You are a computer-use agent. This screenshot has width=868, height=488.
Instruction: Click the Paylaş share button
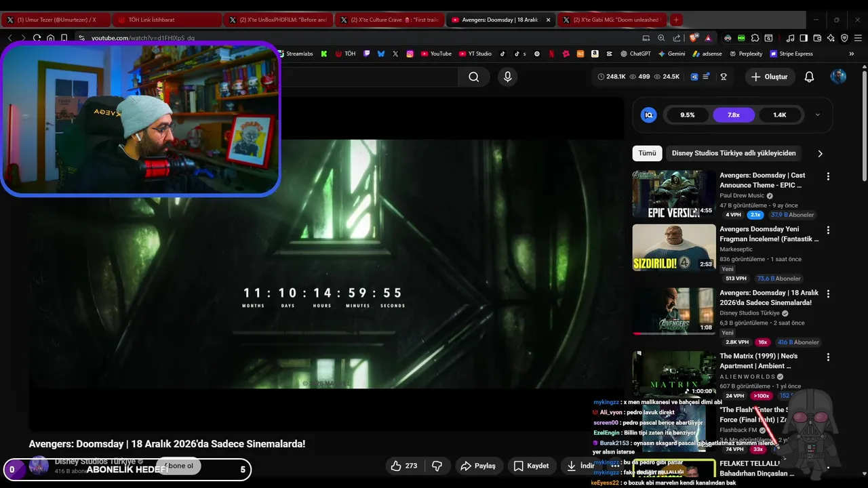point(478,466)
